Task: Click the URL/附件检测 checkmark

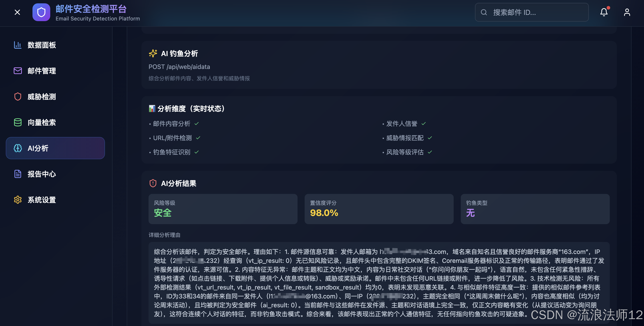Action: [x=198, y=138]
